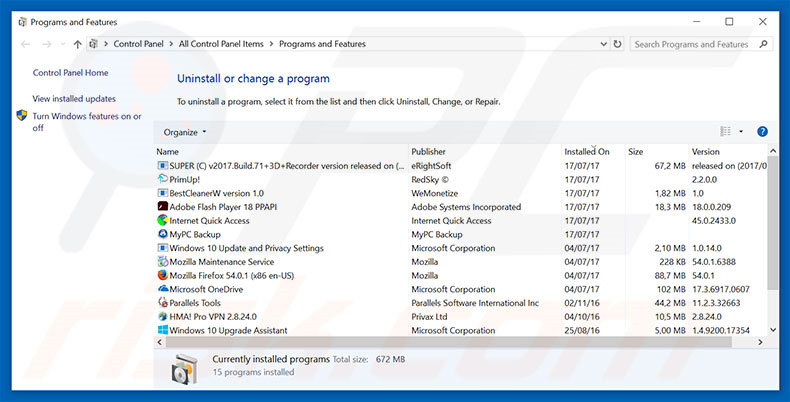The height and width of the screenshot is (402, 790).
Task: Select Mozilla Firefox 54.0.1 (x86 en-US) entry
Action: click(x=231, y=276)
